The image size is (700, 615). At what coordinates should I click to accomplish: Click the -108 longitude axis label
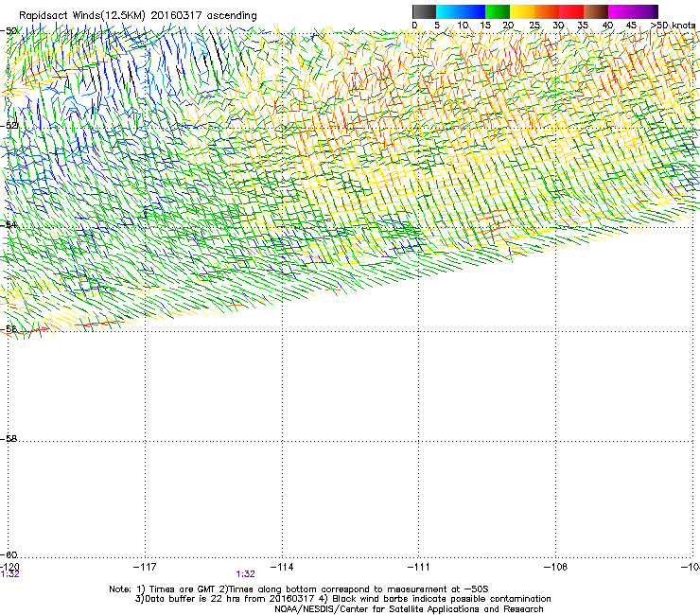tap(555, 567)
